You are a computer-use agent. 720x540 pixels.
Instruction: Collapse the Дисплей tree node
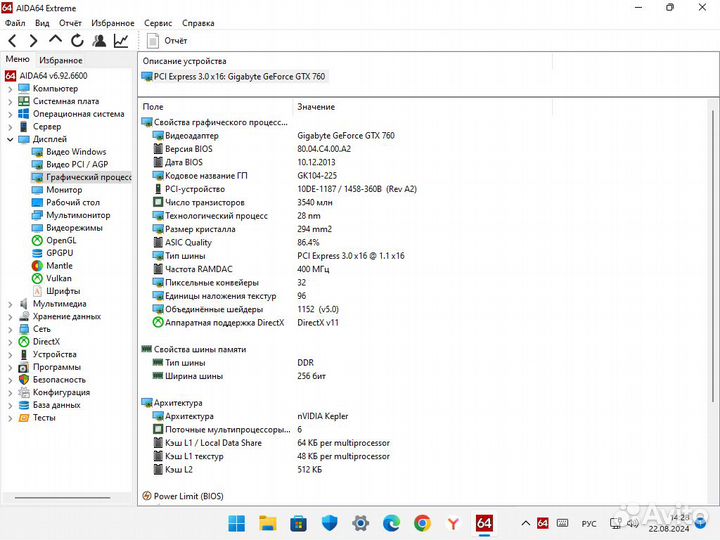(10, 140)
